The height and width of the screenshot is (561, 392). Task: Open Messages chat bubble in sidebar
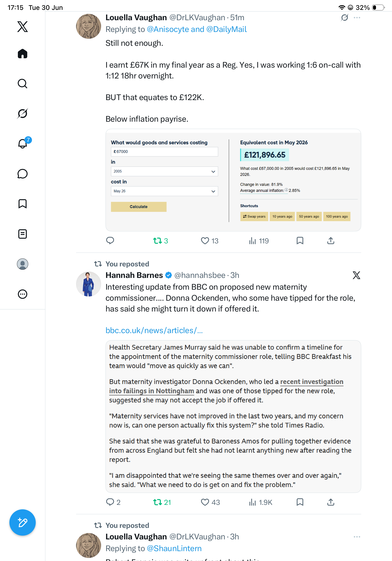click(23, 174)
